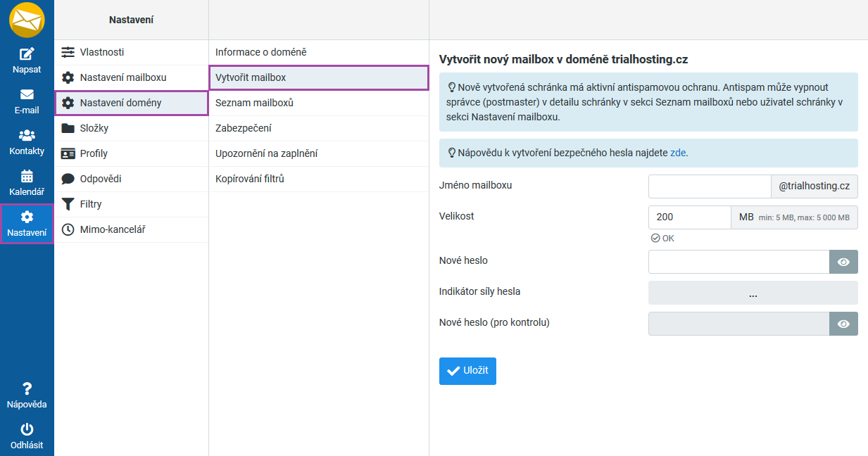
Task: Open Informace o doméně
Action: point(261,52)
